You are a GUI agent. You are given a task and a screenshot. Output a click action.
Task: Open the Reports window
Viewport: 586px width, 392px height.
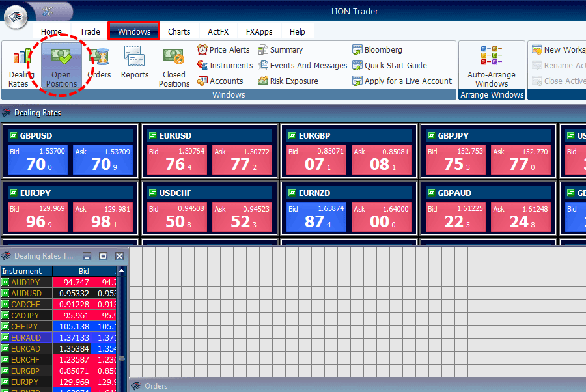(135, 63)
